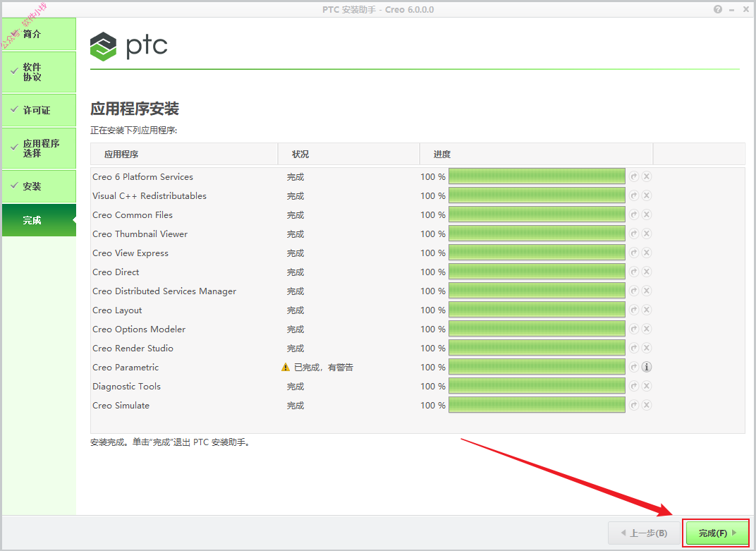This screenshot has height=551, width=756.
Task: Click the retry icon for Creo Parametric
Action: tap(634, 367)
